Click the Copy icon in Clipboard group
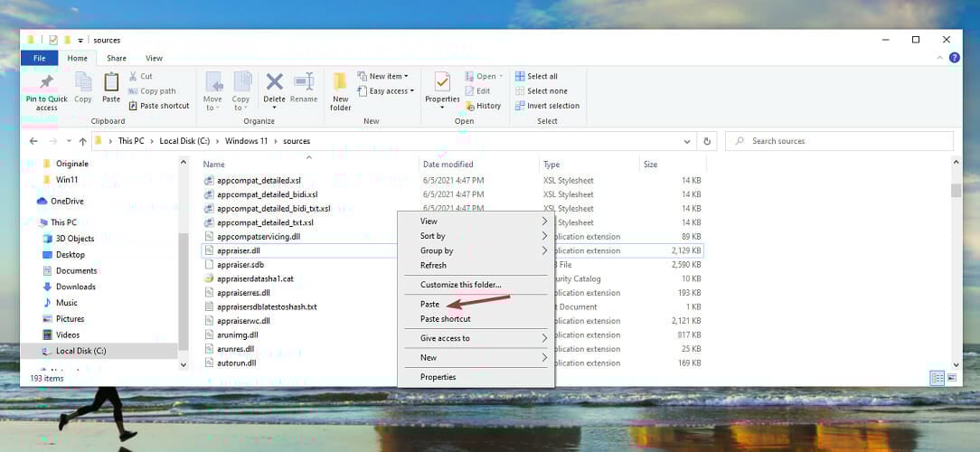This screenshot has height=452, width=980. point(83,82)
